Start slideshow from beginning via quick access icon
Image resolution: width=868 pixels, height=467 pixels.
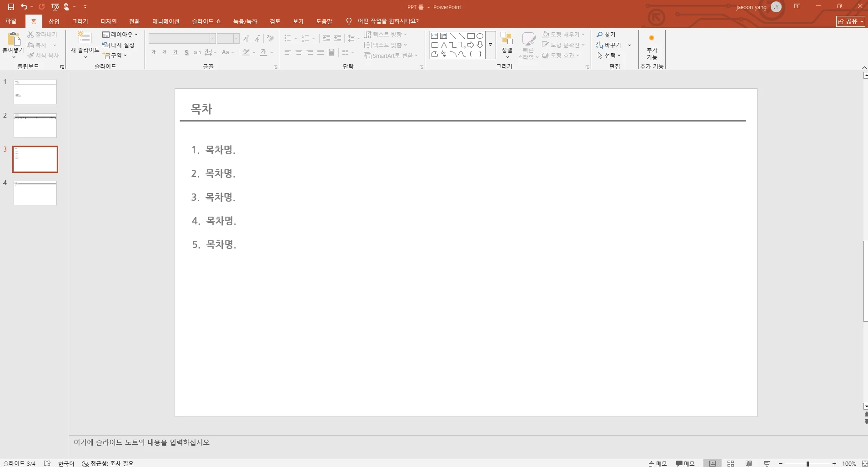[55, 7]
